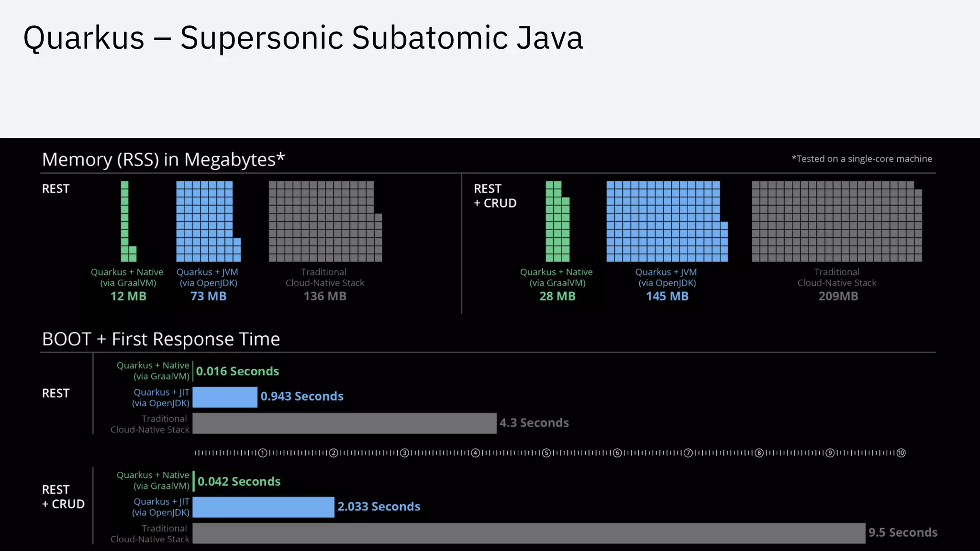This screenshot has height=551, width=980.
Task: Select the '73 MB' value
Action: pyautogui.click(x=208, y=297)
